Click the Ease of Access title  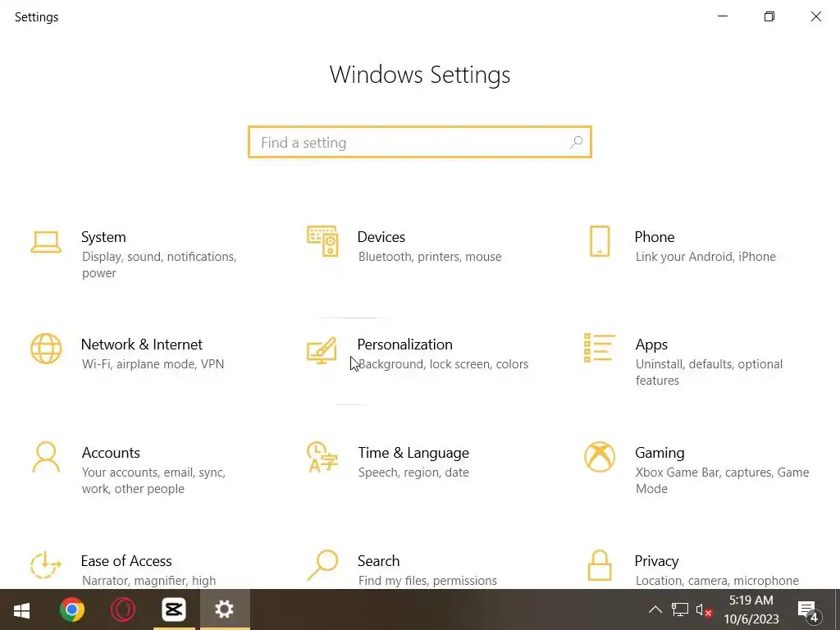coord(126,561)
